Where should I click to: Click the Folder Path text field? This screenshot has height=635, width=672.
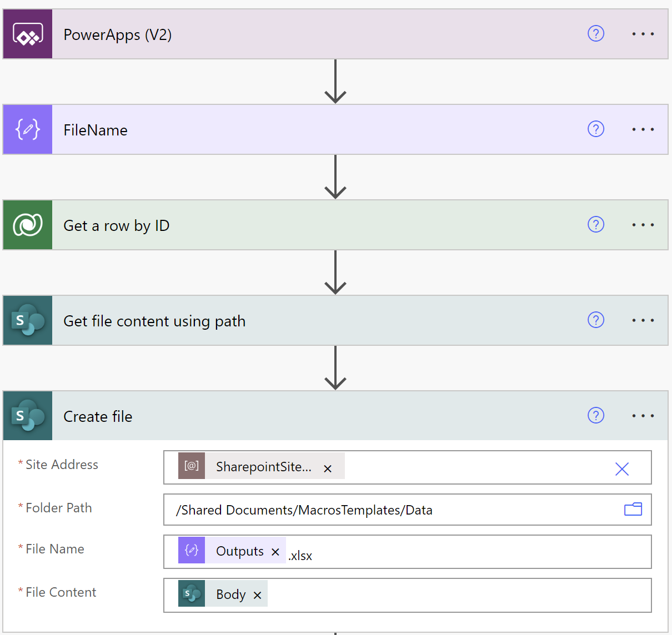point(389,510)
